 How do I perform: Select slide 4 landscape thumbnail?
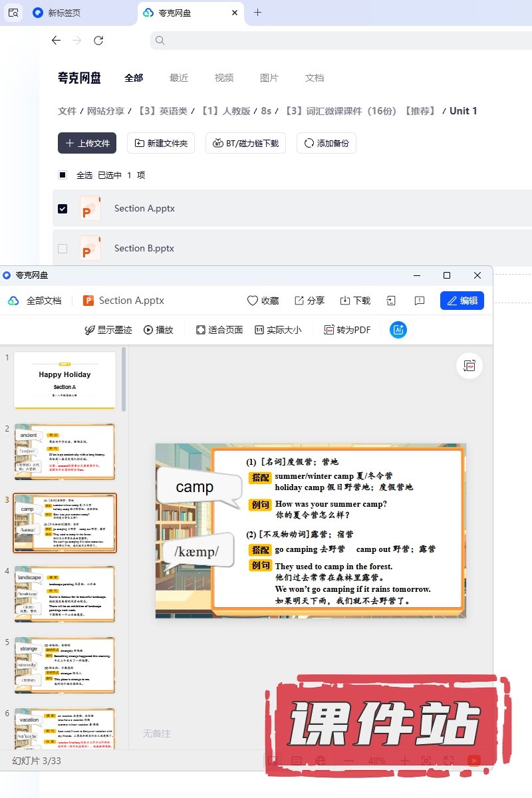click(65, 594)
